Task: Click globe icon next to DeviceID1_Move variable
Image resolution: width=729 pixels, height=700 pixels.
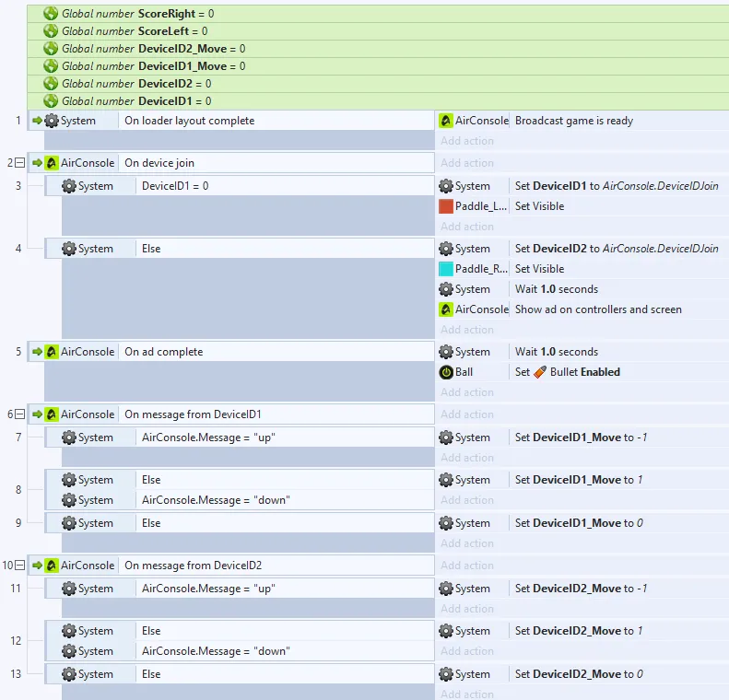Action: point(50,66)
